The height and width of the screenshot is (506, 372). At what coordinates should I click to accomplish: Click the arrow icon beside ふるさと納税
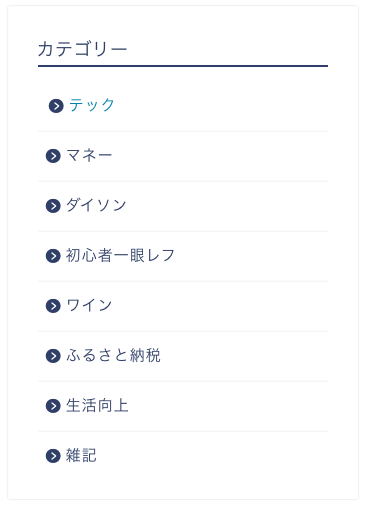coord(53,356)
